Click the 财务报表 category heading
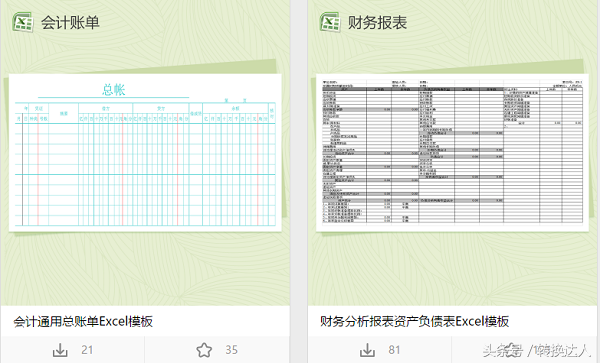 (x=377, y=22)
